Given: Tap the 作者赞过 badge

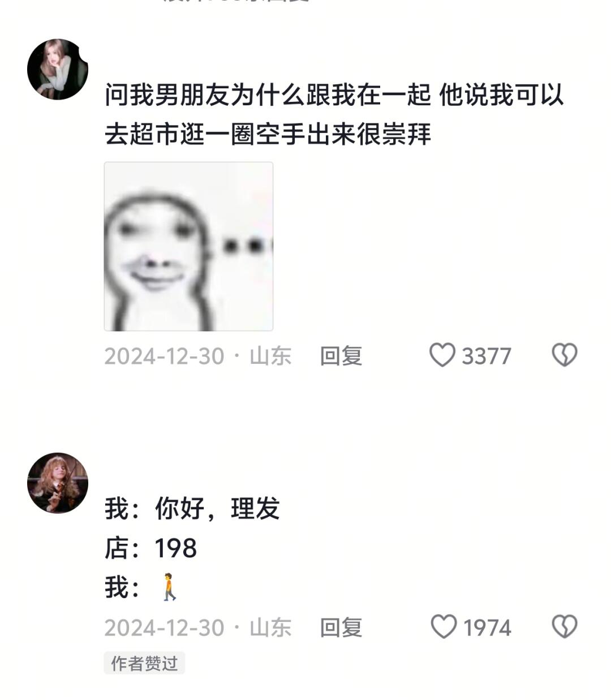Looking at the screenshot, I should coord(144,663).
